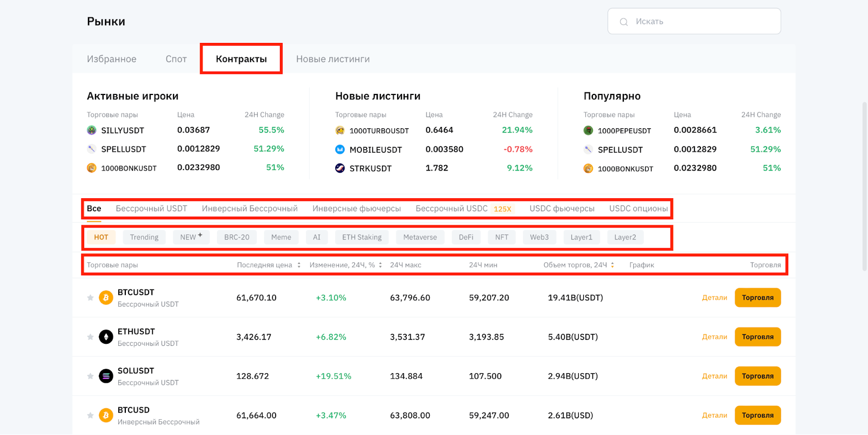Image resolution: width=868 pixels, height=435 pixels.
Task: Choose the AI category chip
Action: tap(317, 237)
